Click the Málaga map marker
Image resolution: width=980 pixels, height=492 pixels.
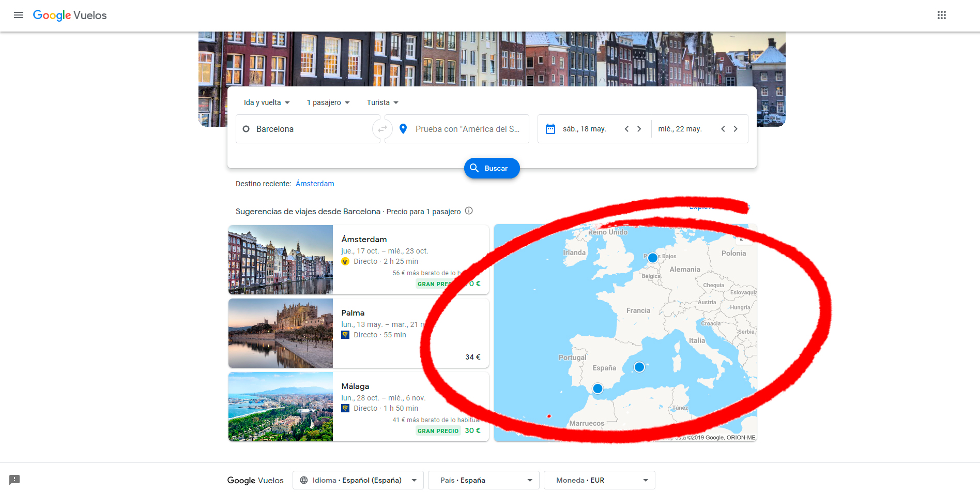pos(598,389)
